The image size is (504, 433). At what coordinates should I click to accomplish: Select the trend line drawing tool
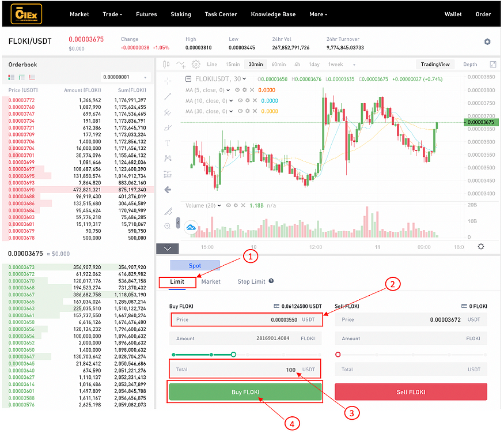(x=168, y=96)
